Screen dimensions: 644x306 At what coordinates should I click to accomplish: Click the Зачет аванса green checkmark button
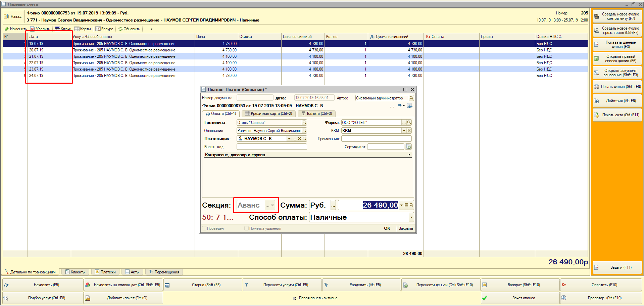coord(520,298)
